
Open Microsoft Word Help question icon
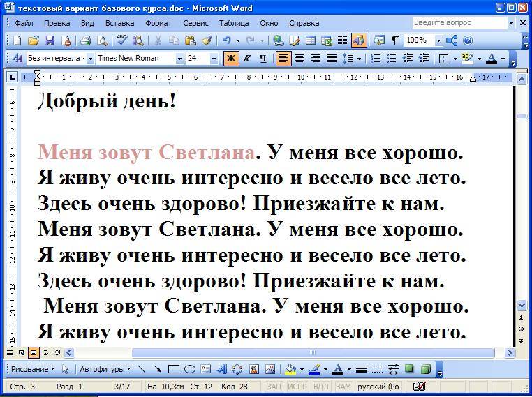coord(468,40)
